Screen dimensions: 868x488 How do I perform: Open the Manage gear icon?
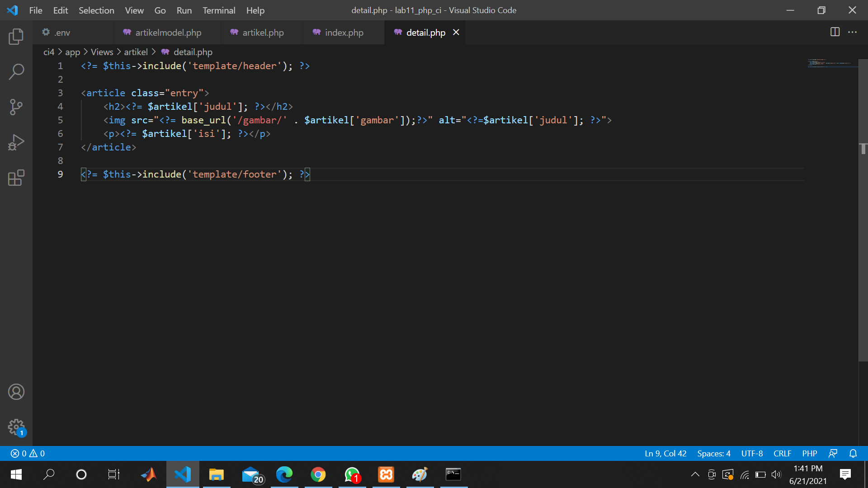coord(16,427)
